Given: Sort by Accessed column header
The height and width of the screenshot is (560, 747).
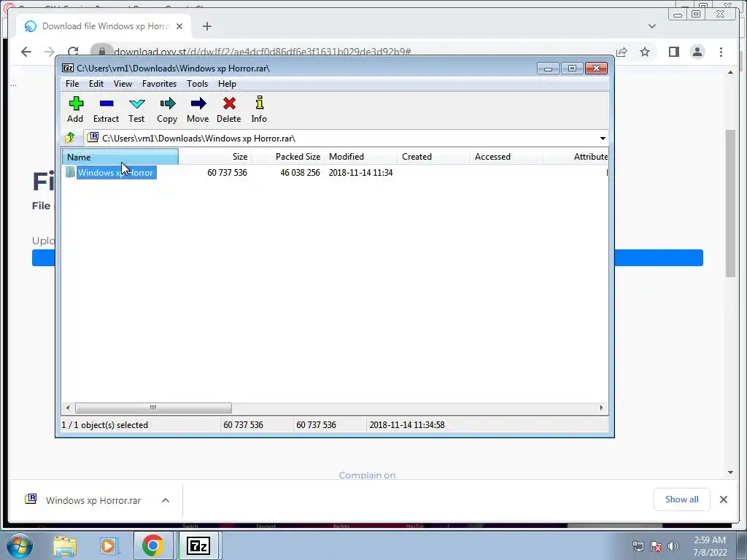Looking at the screenshot, I should (506, 157).
